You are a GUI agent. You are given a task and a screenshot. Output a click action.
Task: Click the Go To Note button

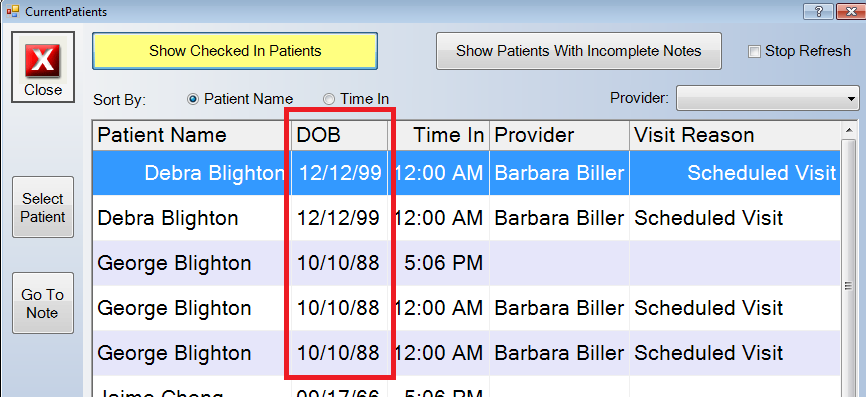click(43, 303)
